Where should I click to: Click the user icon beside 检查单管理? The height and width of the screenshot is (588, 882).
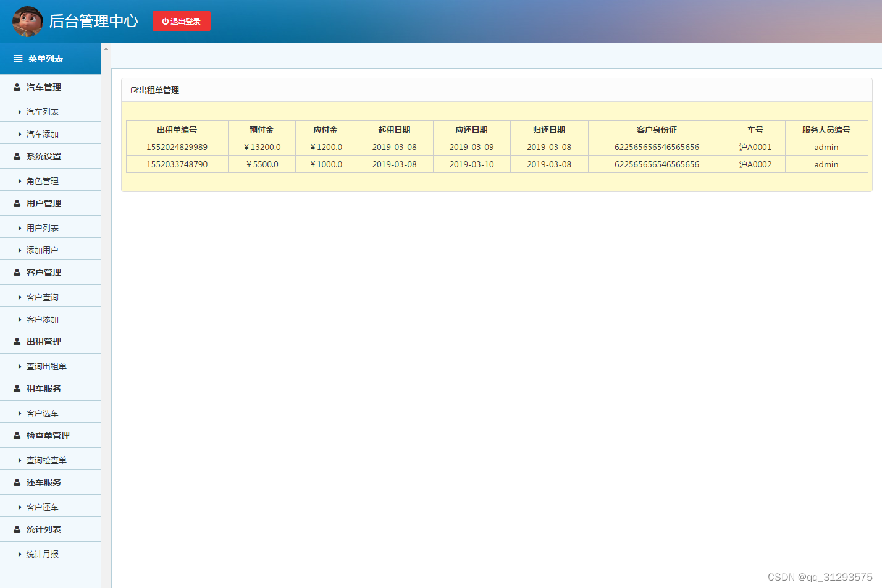(x=17, y=435)
